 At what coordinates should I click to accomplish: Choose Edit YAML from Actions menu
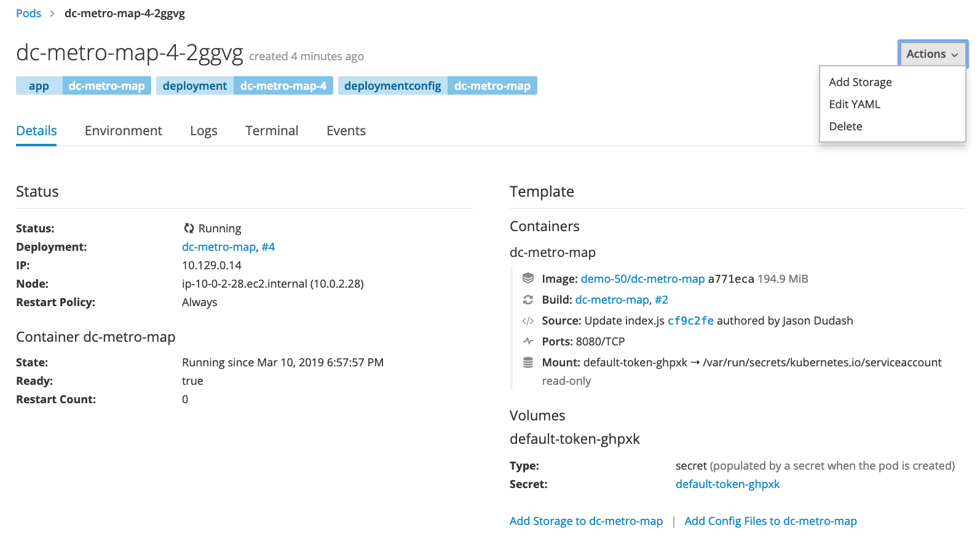[855, 104]
